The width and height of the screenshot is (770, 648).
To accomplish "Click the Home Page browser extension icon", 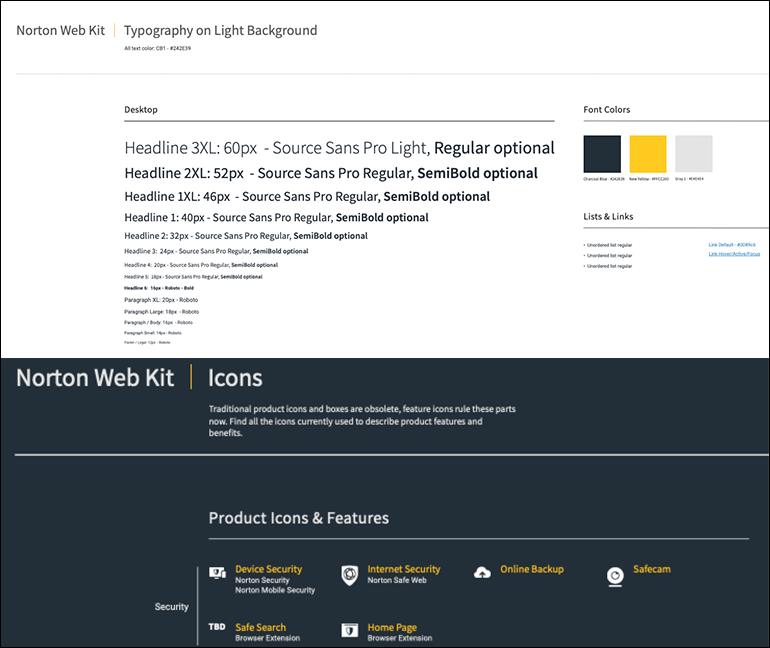I will pyautogui.click(x=350, y=630).
